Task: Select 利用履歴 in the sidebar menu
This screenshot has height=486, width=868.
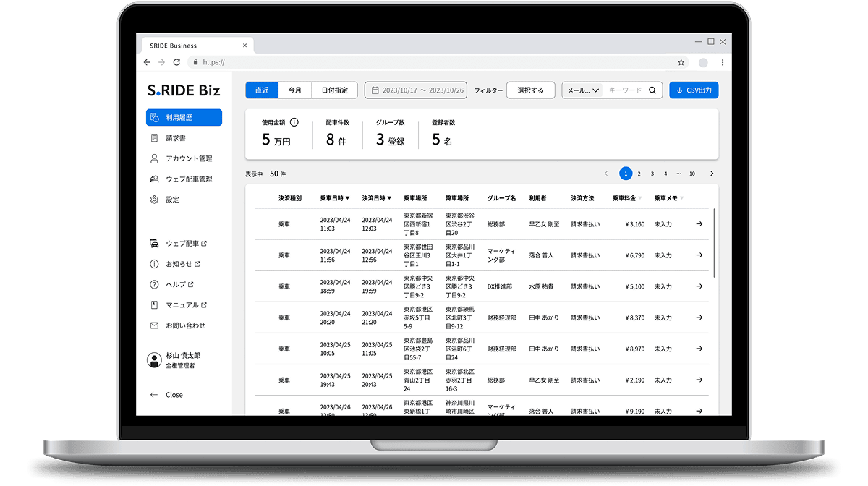Action: tap(184, 118)
